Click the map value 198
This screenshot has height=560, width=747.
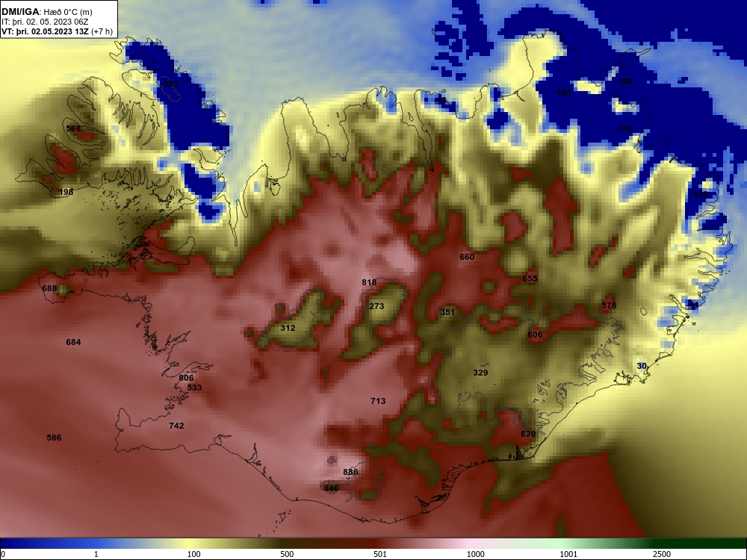(66, 192)
